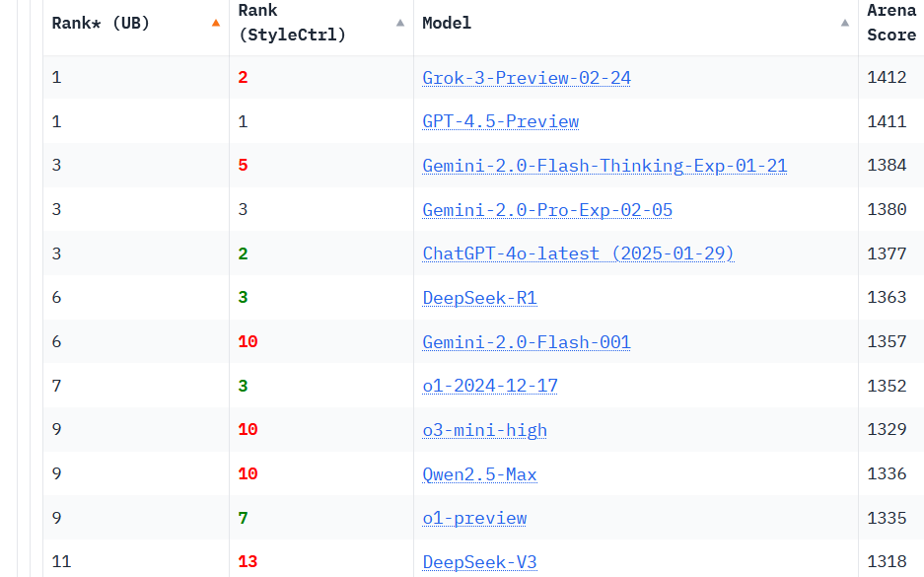Open the Gemini-2.0-Pro-Exp-02-05 link

(x=547, y=210)
